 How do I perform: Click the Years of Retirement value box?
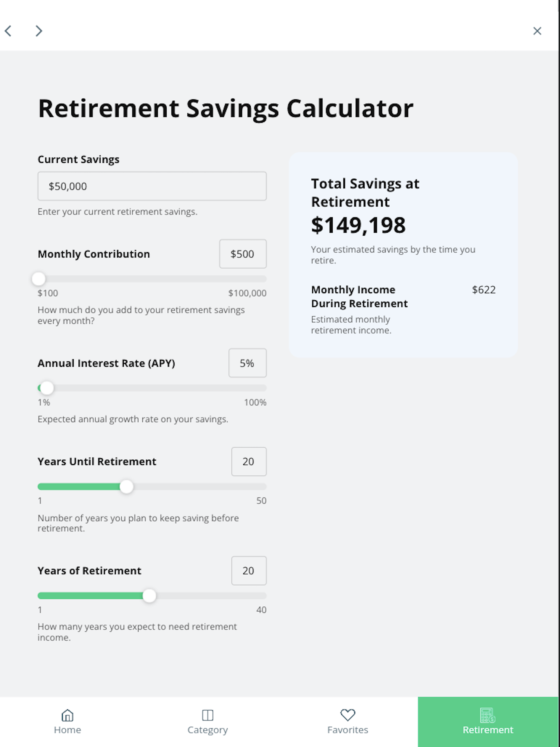pyautogui.click(x=249, y=571)
